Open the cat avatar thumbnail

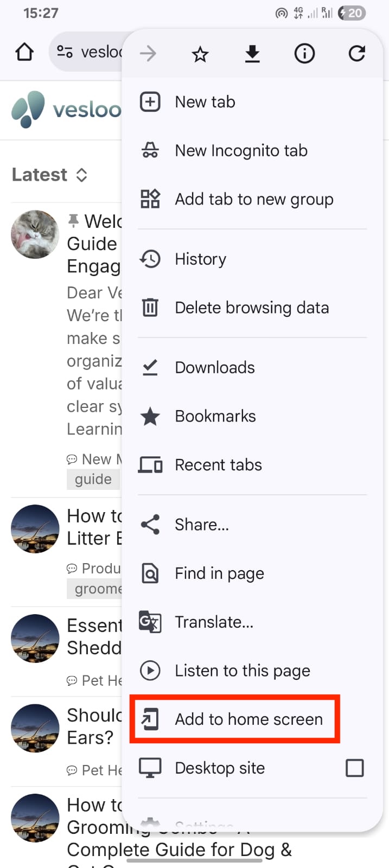tap(35, 234)
